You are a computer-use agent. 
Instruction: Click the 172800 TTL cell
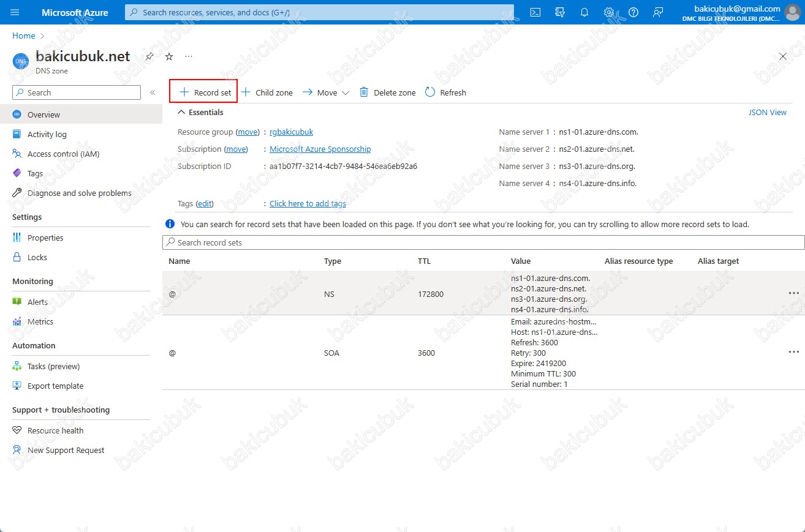[x=430, y=294]
